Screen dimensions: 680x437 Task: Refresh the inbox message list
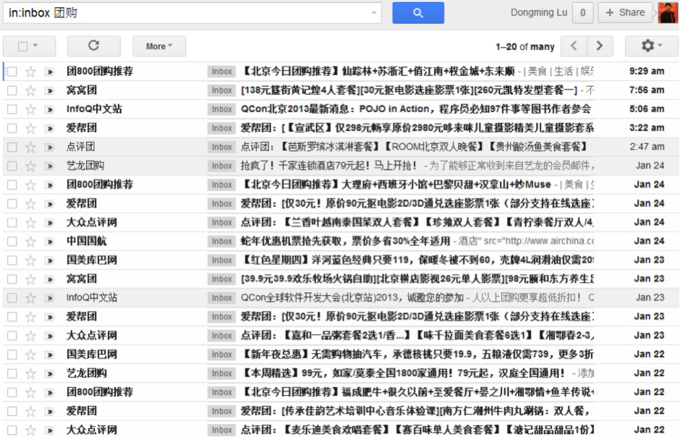tap(94, 46)
